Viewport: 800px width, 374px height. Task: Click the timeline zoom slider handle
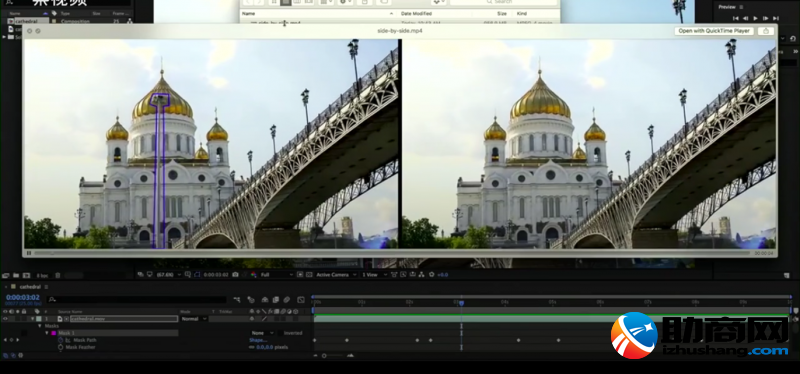click(x=324, y=356)
